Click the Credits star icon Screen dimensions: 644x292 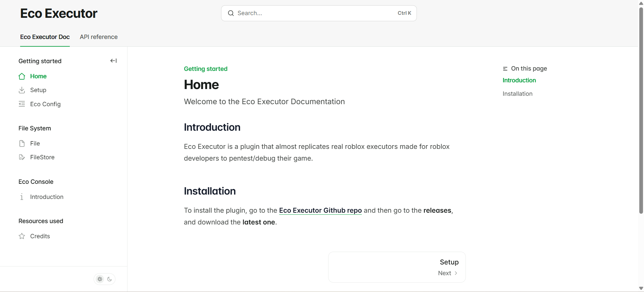(x=22, y=236)
